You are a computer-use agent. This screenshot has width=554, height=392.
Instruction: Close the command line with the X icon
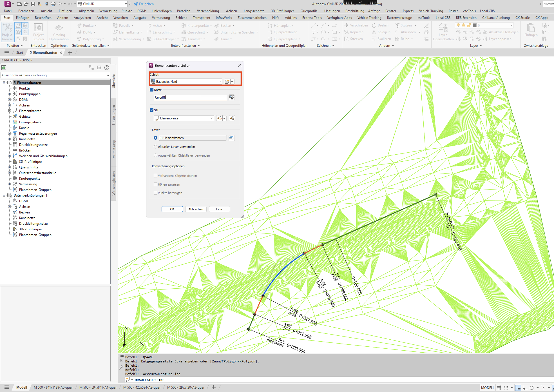coord(121,360)
